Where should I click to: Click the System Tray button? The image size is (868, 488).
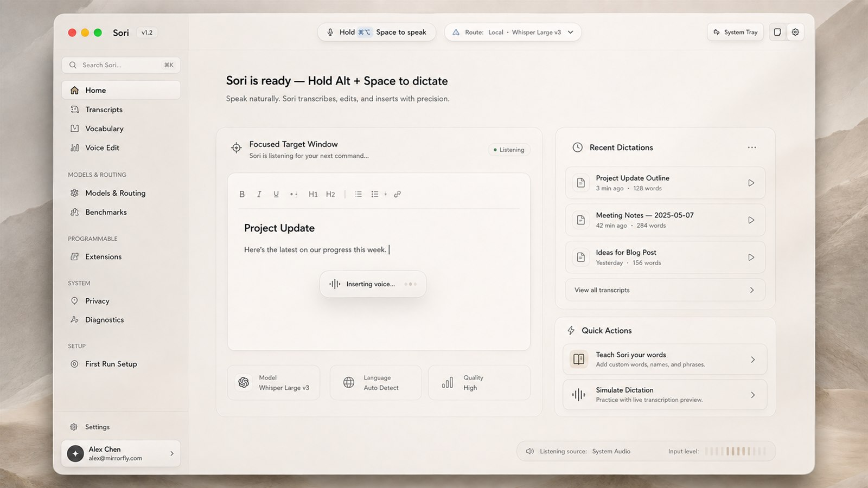click(736, 32)
